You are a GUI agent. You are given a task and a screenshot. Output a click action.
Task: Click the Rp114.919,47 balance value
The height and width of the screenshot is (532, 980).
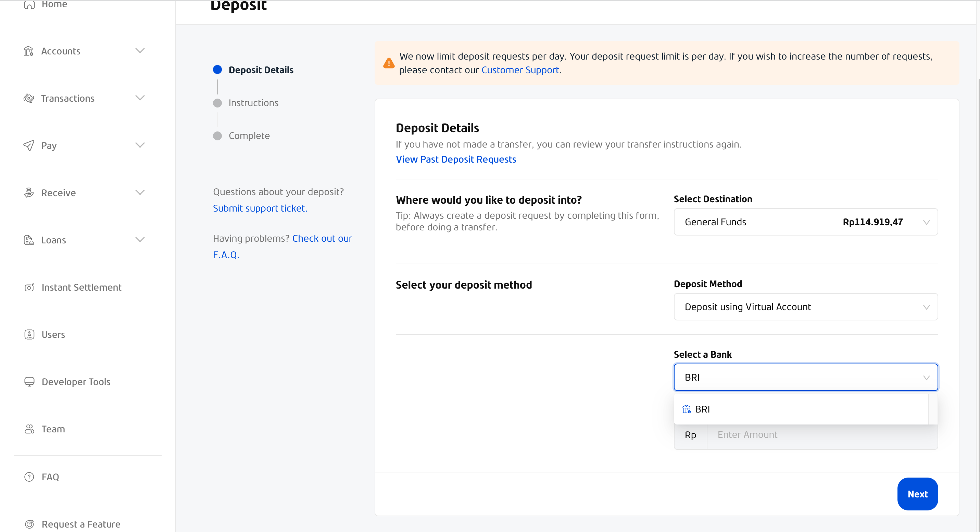tap(873, 222)
